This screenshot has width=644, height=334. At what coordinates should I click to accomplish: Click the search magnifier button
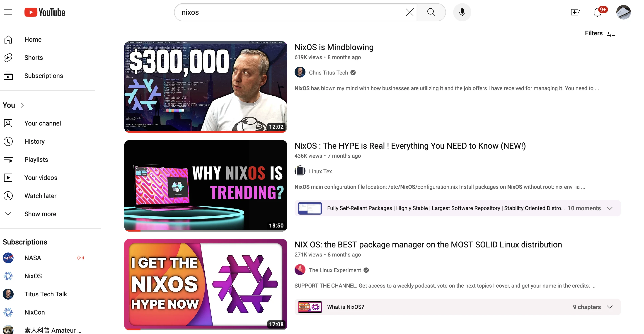[431, 12]
